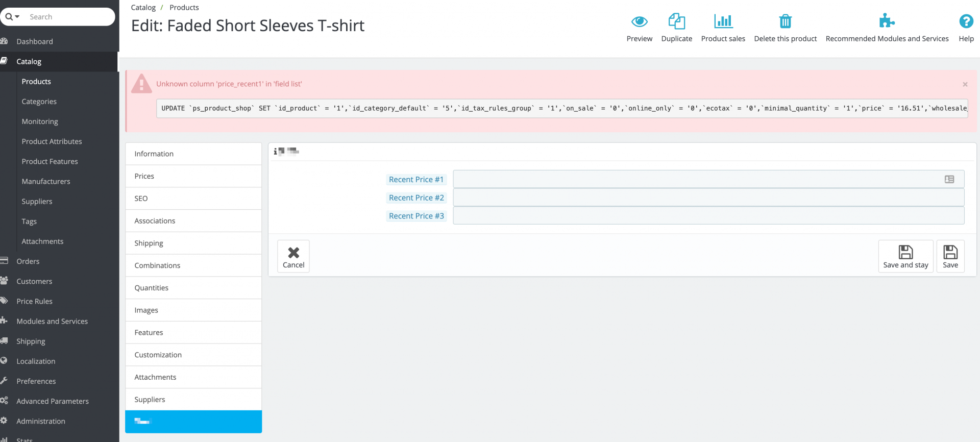Screen dimensions: 980x442
Task: Focus the Recent Price #1 input field
Action: [x=708, y=179]
